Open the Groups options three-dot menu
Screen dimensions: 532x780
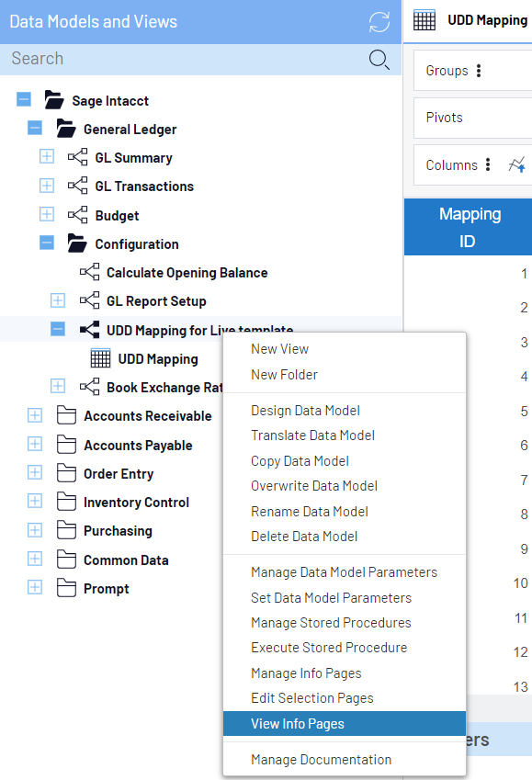[x=479, y=71]
